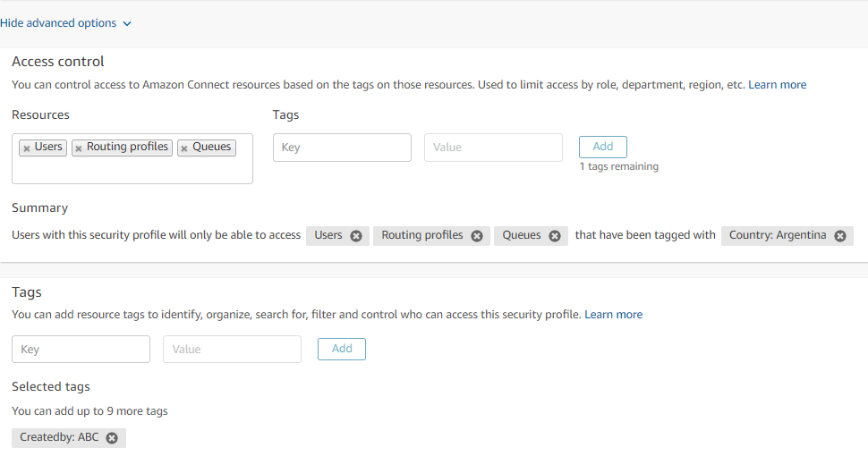Open Learn more link in Tags section
Image resolution: width=868 pixels, height=456 pixels.
tap(613, 315)
